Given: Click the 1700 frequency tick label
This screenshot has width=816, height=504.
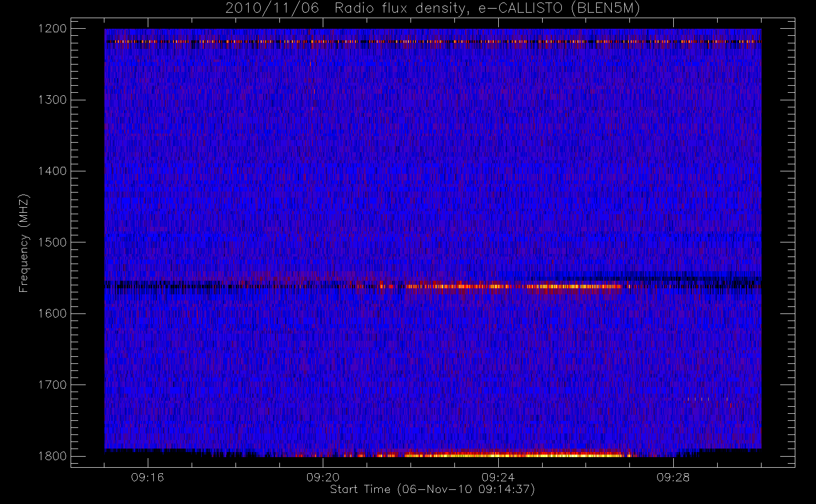Looking at the screenshot, I should pos(52,385).
